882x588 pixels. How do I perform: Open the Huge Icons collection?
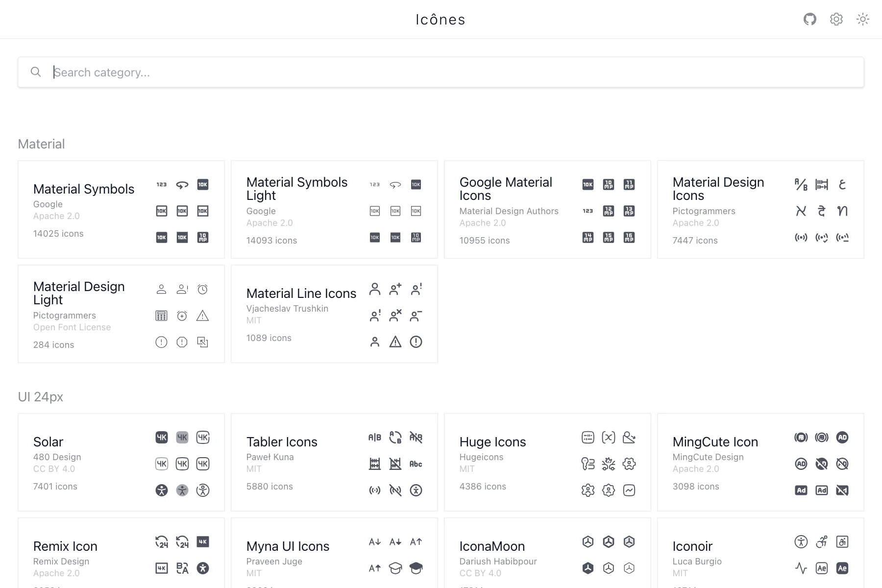492,442
